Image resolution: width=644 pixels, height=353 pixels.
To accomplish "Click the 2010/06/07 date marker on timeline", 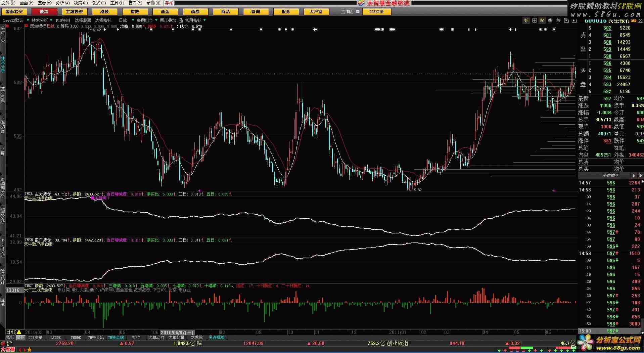I will [177, 333].
